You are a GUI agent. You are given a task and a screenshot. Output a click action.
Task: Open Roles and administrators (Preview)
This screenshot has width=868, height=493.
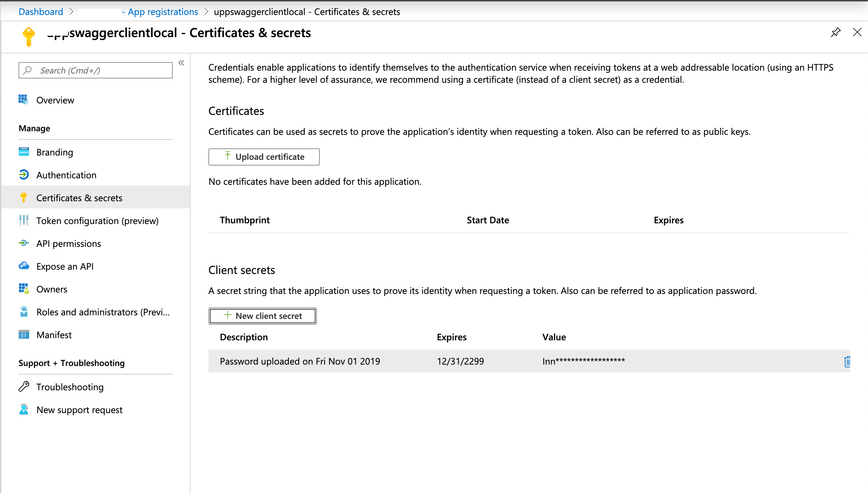[x=103, y=312]
